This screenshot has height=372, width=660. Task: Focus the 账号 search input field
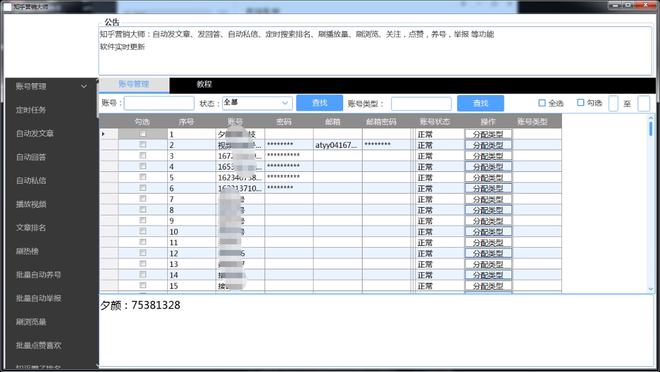159,103
